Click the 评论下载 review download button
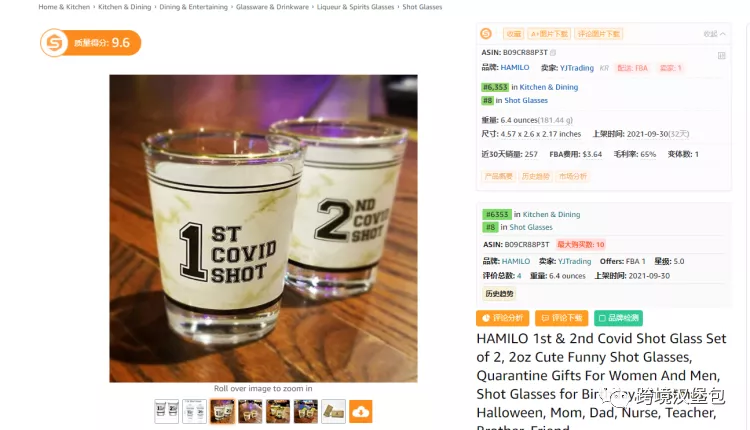The height and width of the screenshot is (430, 750). (562, 318)
